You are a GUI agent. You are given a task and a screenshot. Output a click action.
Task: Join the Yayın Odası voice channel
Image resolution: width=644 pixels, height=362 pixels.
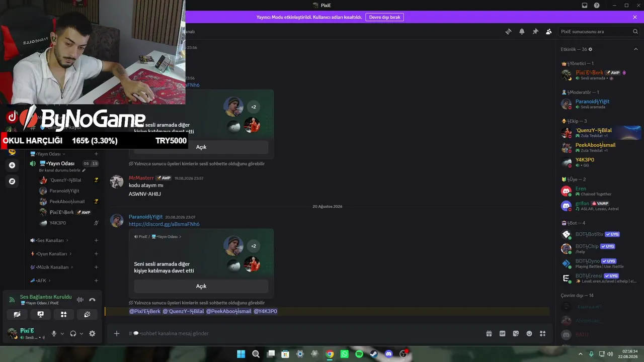click(x=60, y=163)
